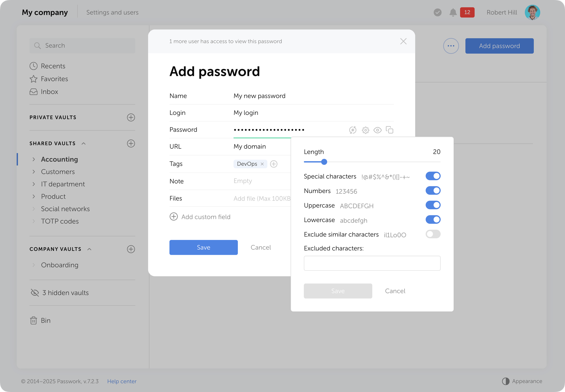Open the Bin
The width and height of the screenshot is (565, 392).
point(45,320)
